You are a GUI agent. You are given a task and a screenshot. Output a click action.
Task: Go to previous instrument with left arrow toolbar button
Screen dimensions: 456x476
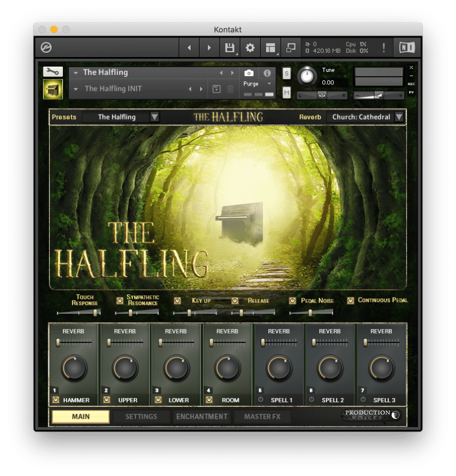189,48
